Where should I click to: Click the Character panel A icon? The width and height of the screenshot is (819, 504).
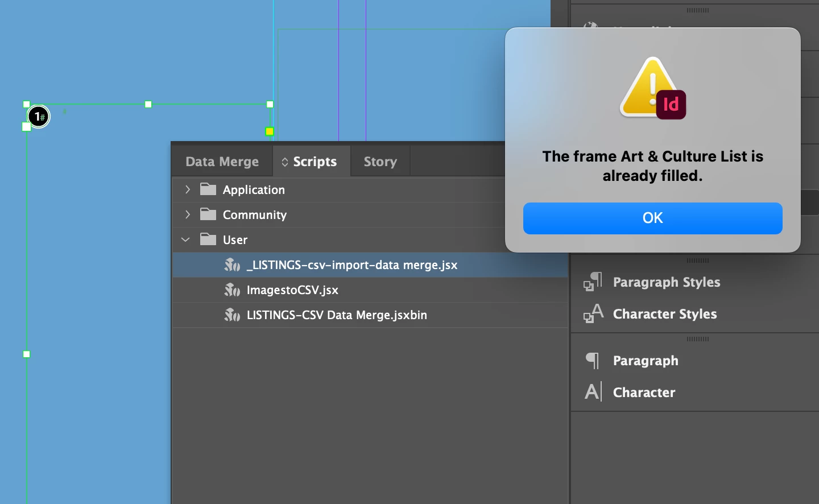pos(593,392)
